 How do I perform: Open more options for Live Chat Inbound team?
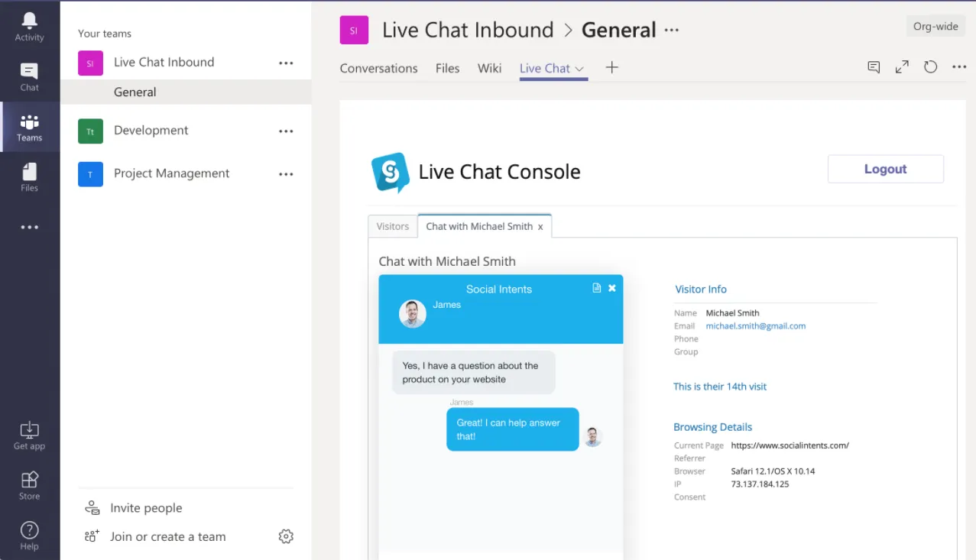[x=286, y=63]
